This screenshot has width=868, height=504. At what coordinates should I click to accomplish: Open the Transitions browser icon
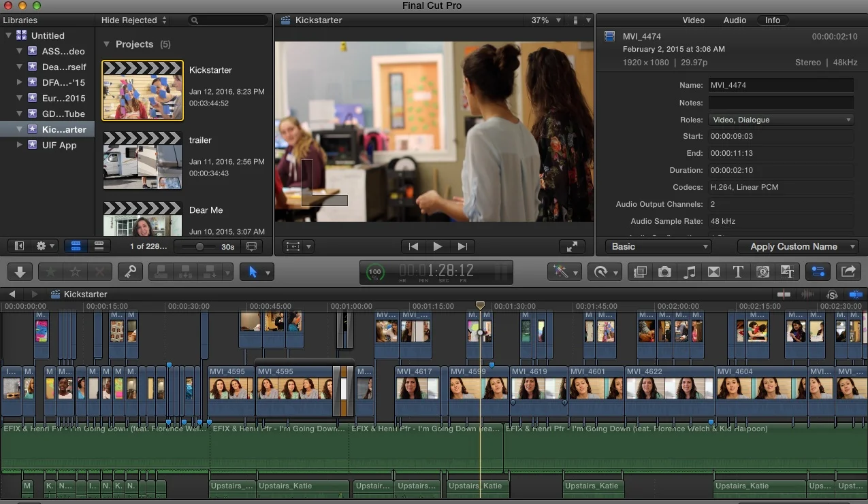pyautogui.click(x=713, y=272)
